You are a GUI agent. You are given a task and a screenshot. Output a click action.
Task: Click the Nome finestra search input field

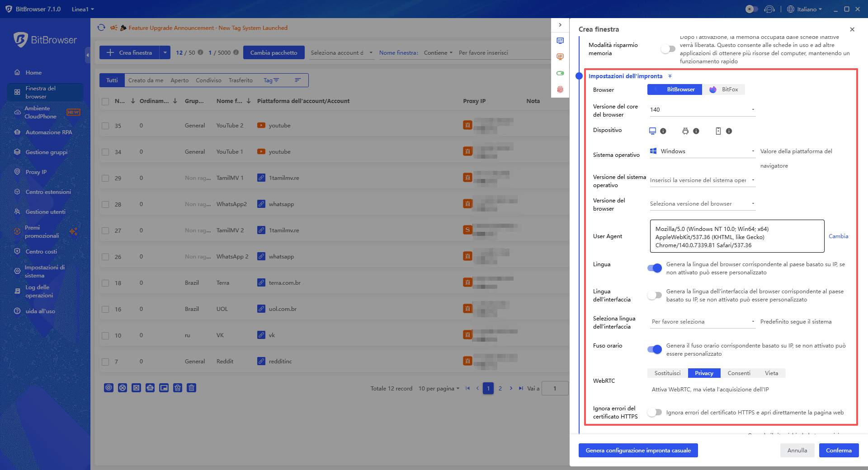pos(502,53)
